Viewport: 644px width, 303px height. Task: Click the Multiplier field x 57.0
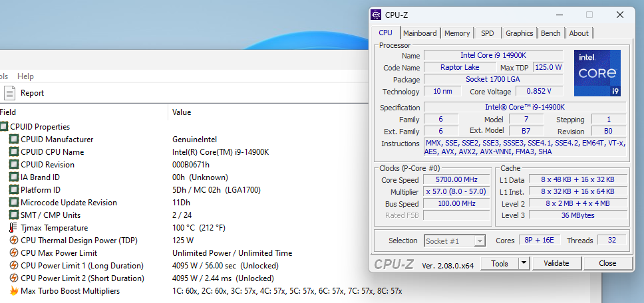tap(456, 191)
